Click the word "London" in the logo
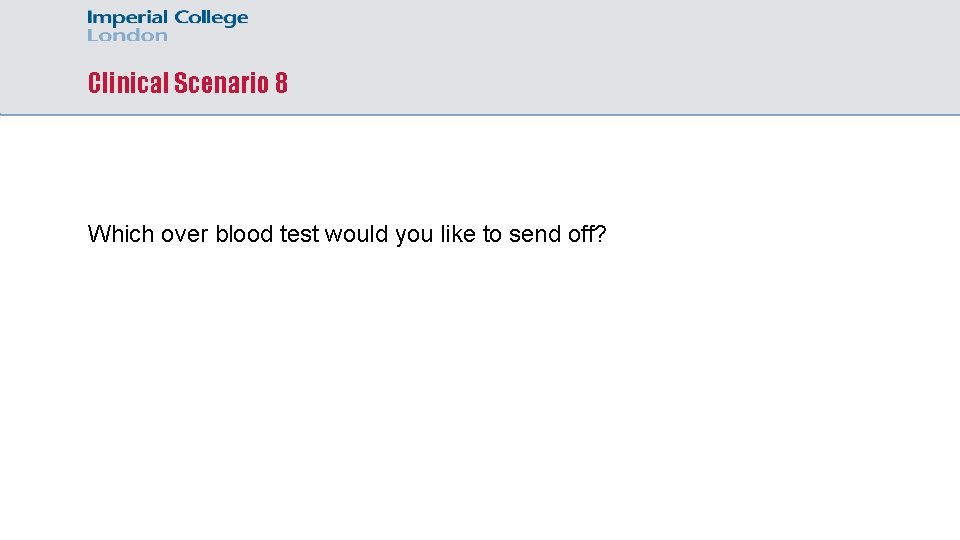 click(127, 35)
